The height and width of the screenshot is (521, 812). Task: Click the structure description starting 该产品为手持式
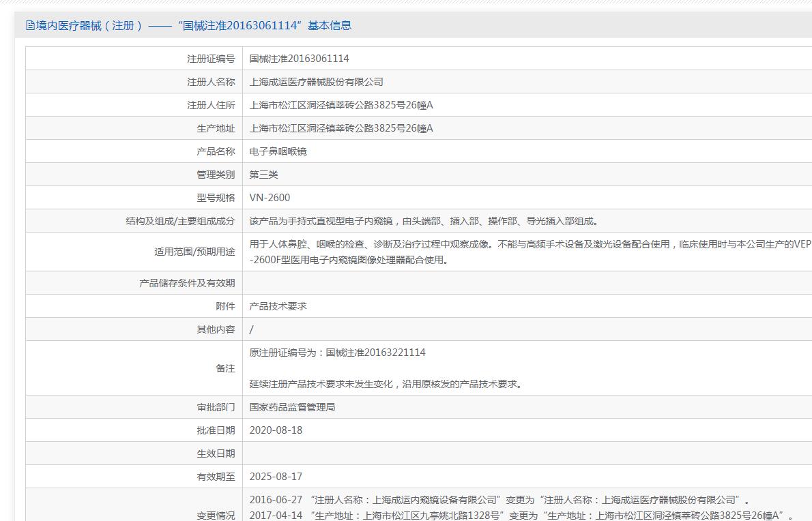point(424,221)
